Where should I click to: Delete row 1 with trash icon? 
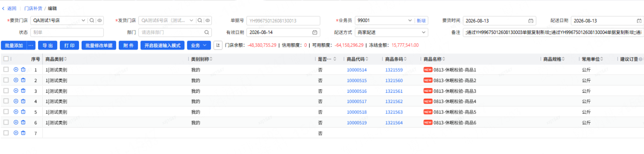[23, 69]
